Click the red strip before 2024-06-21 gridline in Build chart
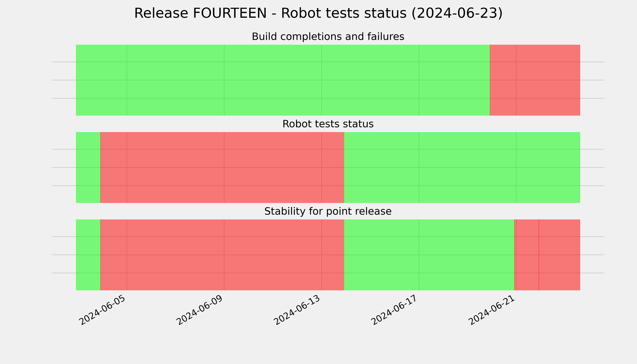 tap(503, 80)
